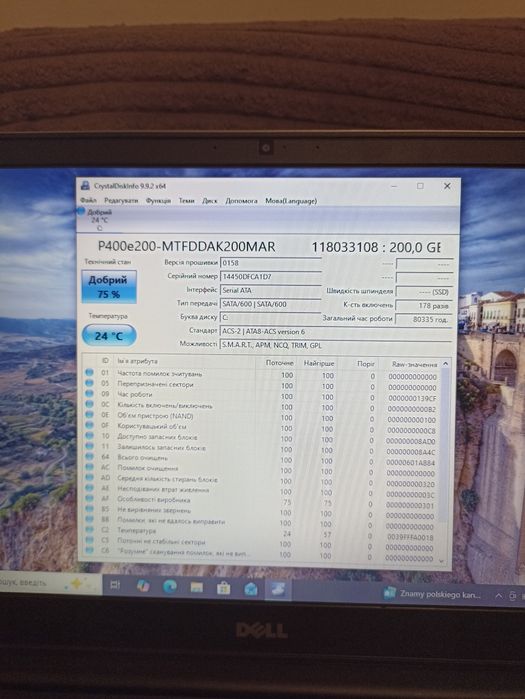Click status icon of attribute 0C row
The image size is (525, 699).
point(89,404)
